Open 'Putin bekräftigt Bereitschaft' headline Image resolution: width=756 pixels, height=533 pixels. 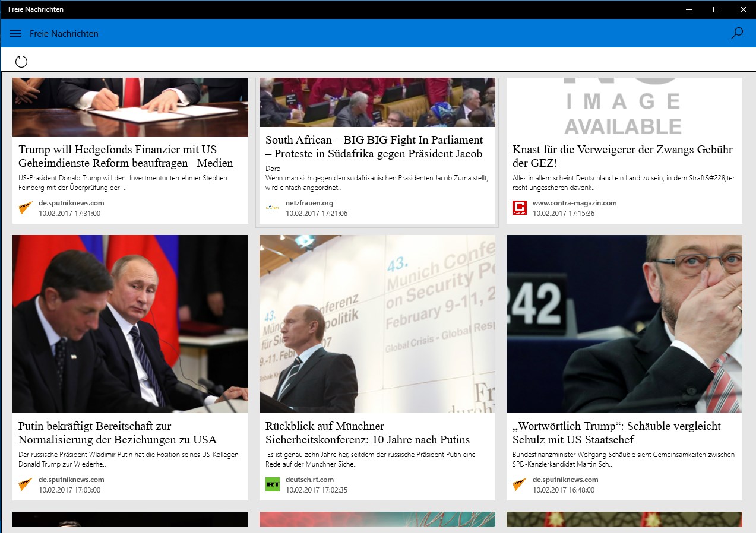[118, 433]
